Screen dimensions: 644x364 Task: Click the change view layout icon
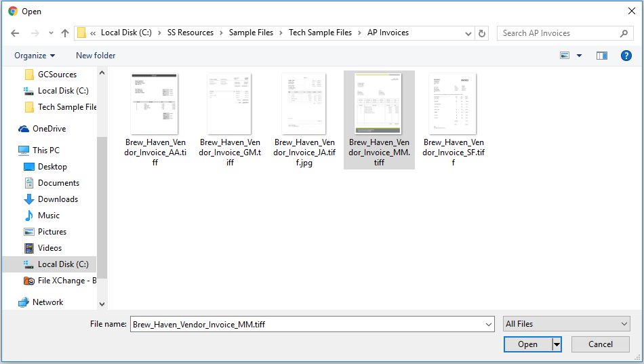(x=565, y=56)
